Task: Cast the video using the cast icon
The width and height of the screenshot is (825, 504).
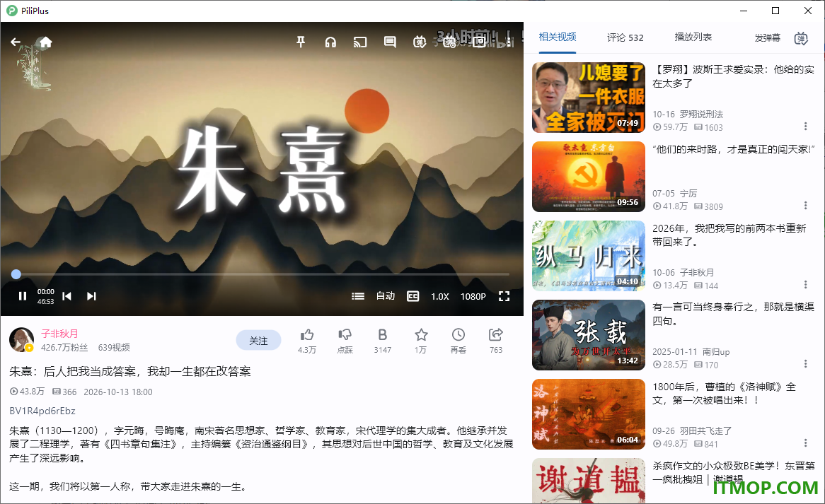Action: click(360, 42)
